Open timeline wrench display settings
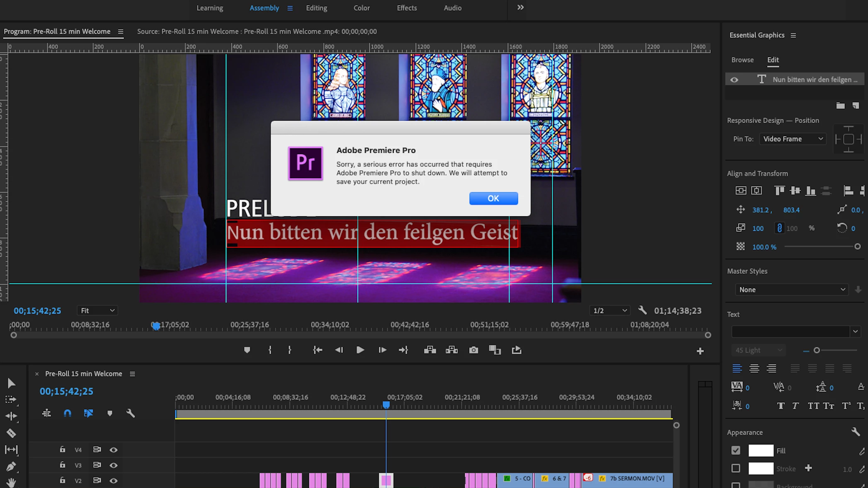 pos(131,413)
